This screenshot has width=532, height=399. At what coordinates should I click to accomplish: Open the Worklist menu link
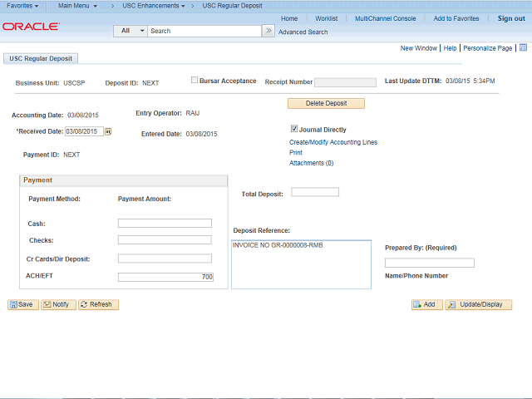point(326,18)
